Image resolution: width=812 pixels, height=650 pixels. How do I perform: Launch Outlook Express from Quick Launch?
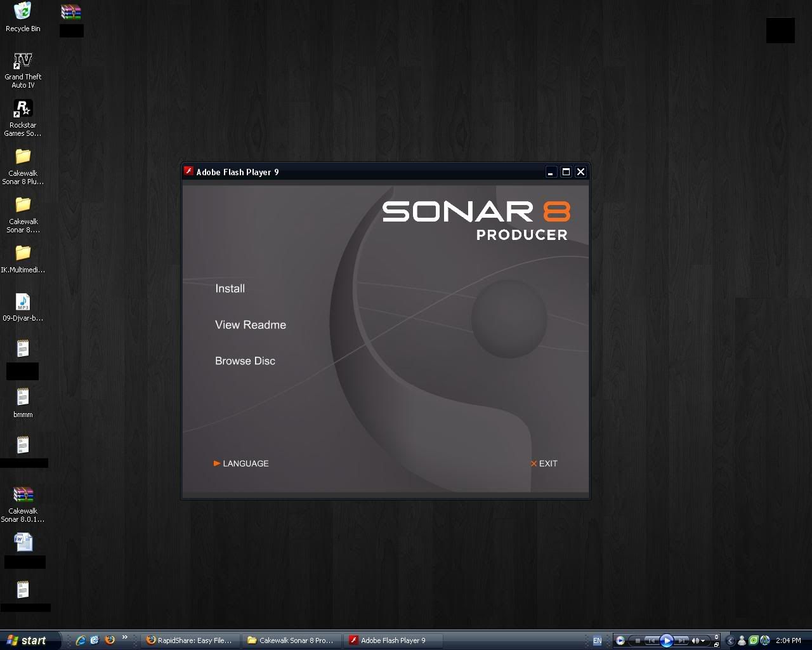tap(95, 640)
